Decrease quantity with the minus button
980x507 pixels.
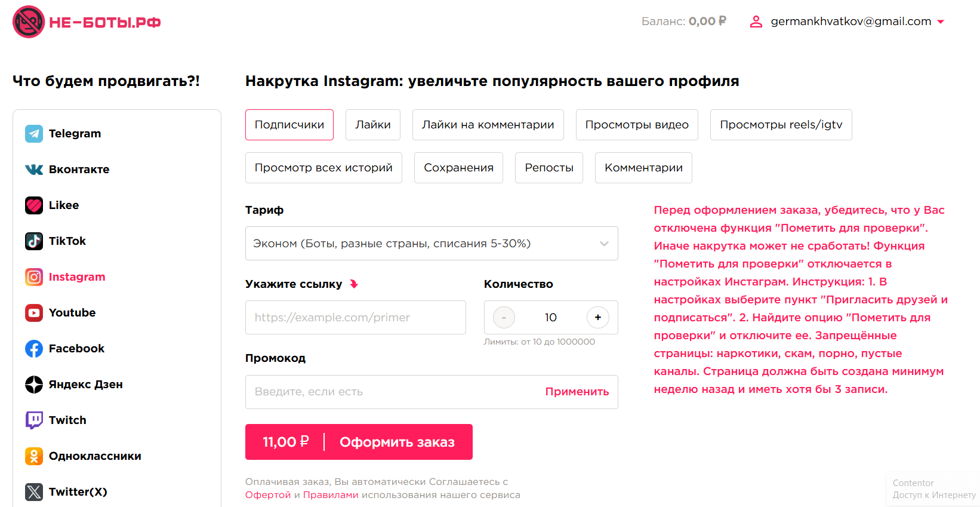(504, 318)
